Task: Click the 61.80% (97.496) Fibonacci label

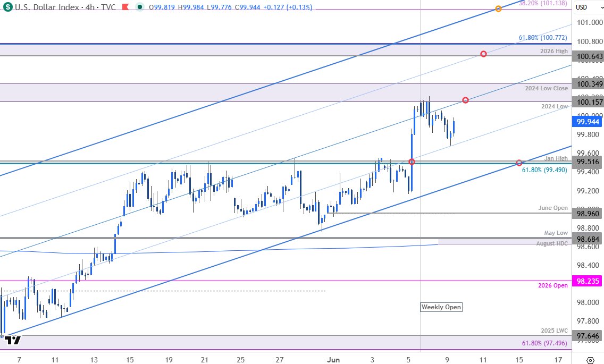Action: click(x=544, y=343)
